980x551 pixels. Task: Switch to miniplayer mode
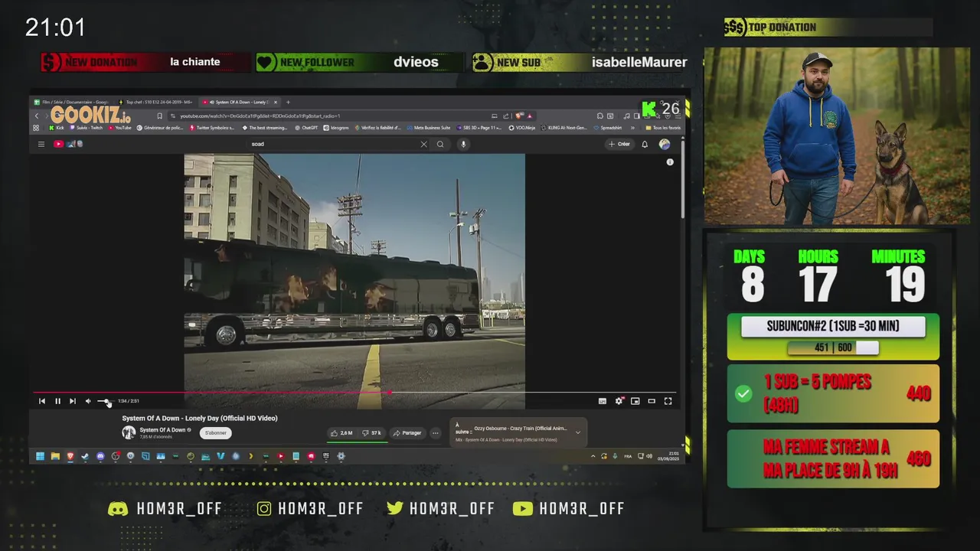(635, 401)
